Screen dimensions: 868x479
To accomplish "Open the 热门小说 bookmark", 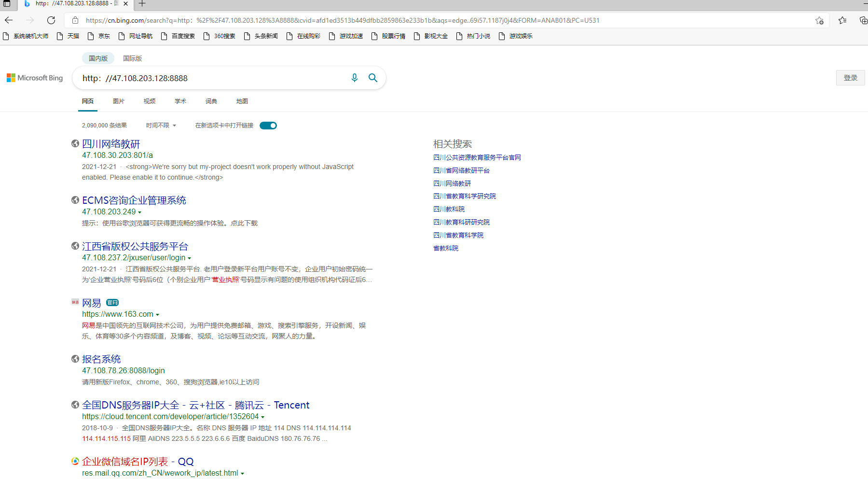I will 473,36.
